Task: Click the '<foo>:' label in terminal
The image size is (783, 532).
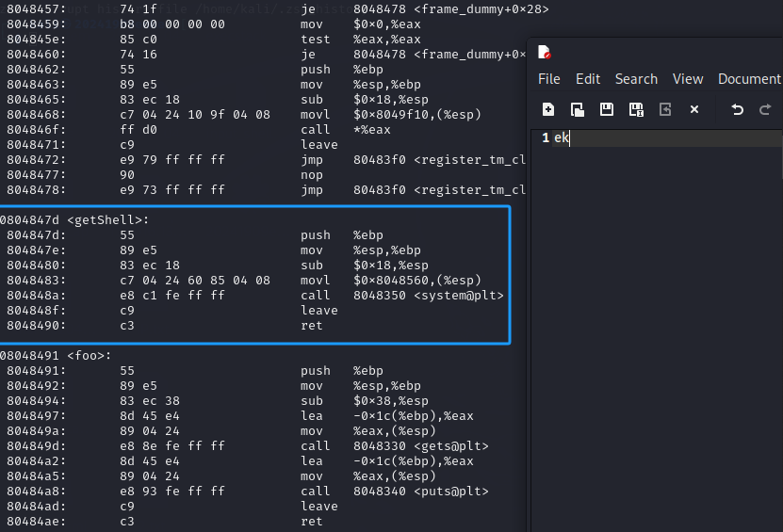Action: [89, 355]
